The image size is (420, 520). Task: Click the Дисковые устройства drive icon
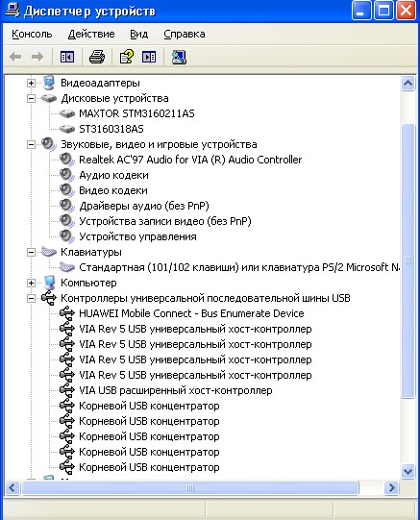tap(49, 98)
